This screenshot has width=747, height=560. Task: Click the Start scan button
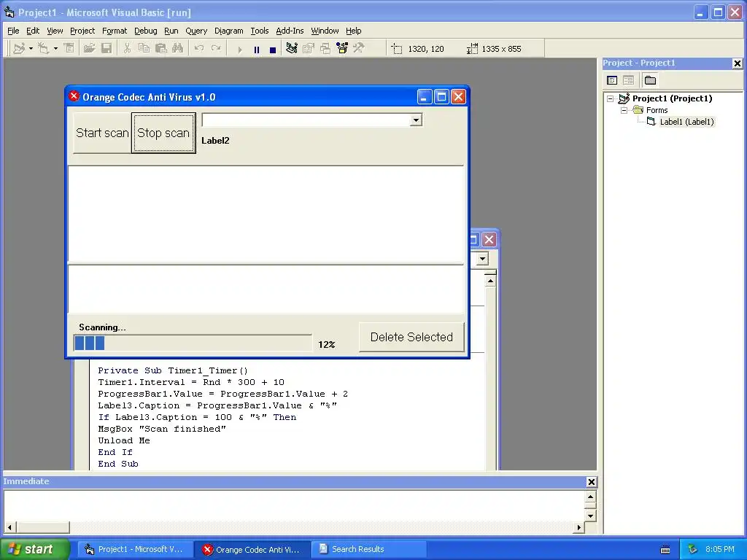tap(102, 133)
